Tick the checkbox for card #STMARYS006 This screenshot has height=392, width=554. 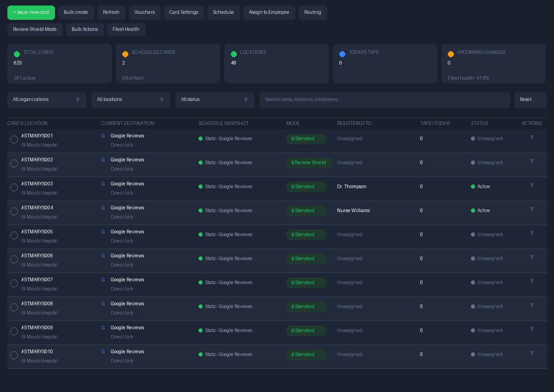coord(14,259)
